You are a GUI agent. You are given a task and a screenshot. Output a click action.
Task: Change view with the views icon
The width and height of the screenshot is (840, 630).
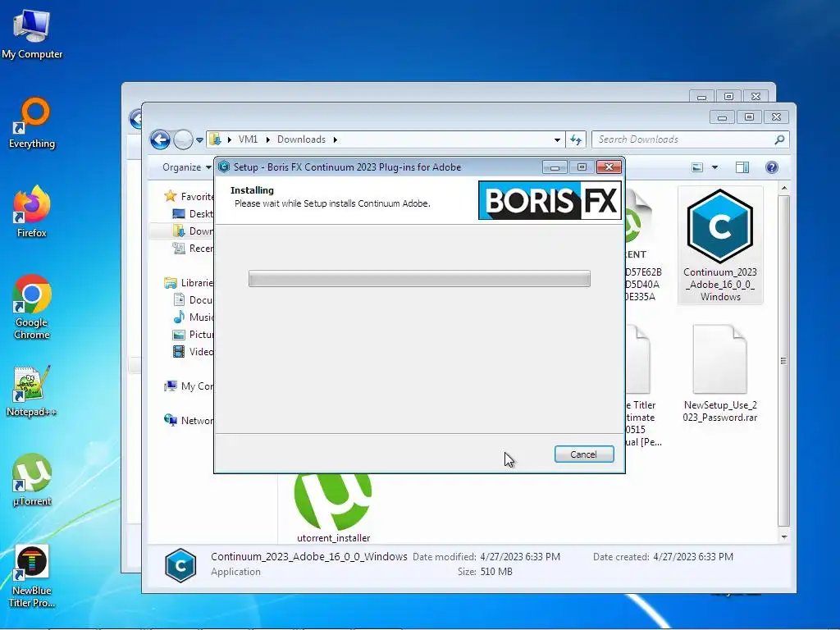[x=697, y=167]
